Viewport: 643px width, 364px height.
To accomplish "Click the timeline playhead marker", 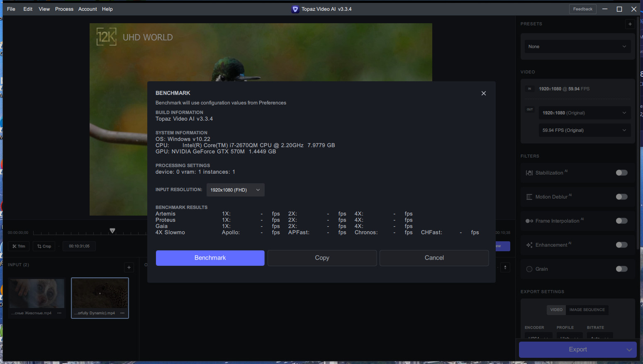I will click(x=112, y=231).
